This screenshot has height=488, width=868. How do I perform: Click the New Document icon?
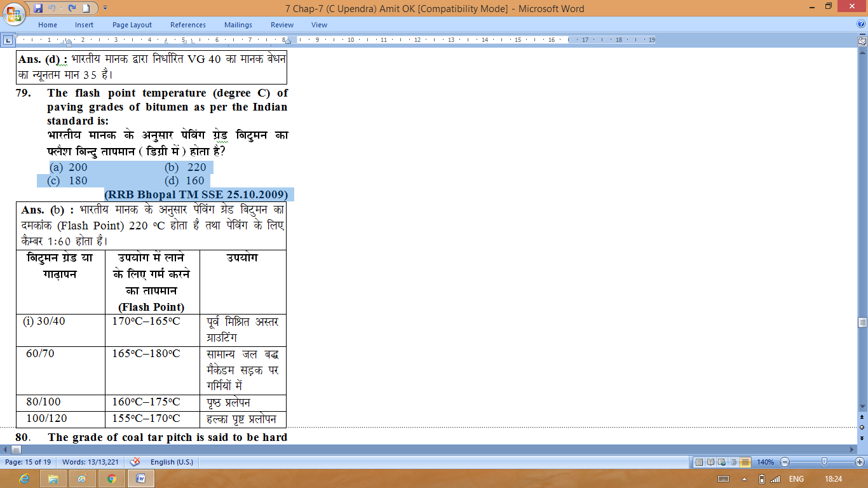click(x=86, y=8)
